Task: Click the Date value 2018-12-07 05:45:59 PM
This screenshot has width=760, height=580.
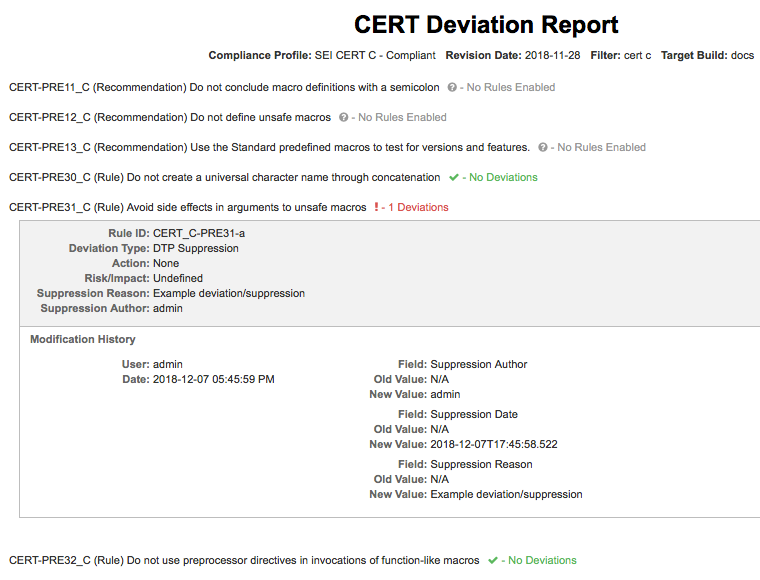Action: pos(214,379)
